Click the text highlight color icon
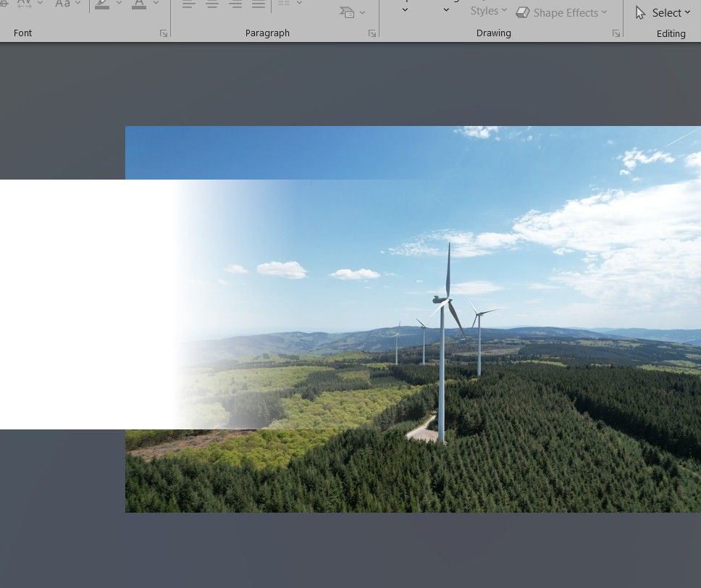This screenshot has height=588, width=701. (x=102, y=4)
